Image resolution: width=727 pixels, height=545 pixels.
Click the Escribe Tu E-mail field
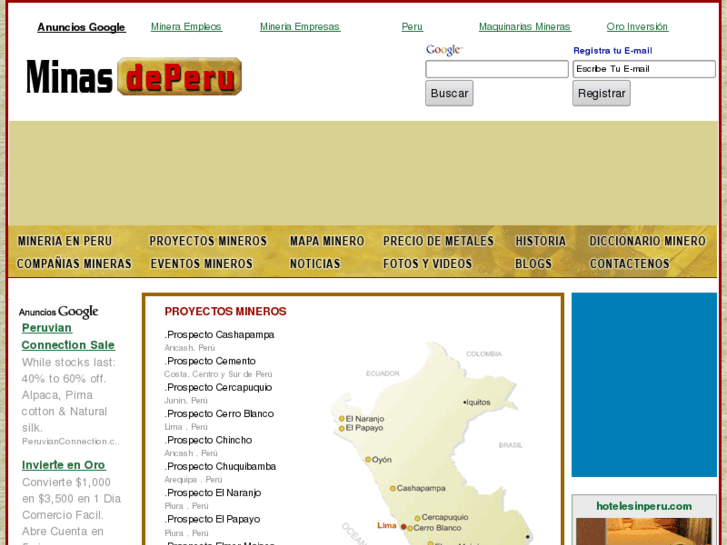[x=644, y=69]
